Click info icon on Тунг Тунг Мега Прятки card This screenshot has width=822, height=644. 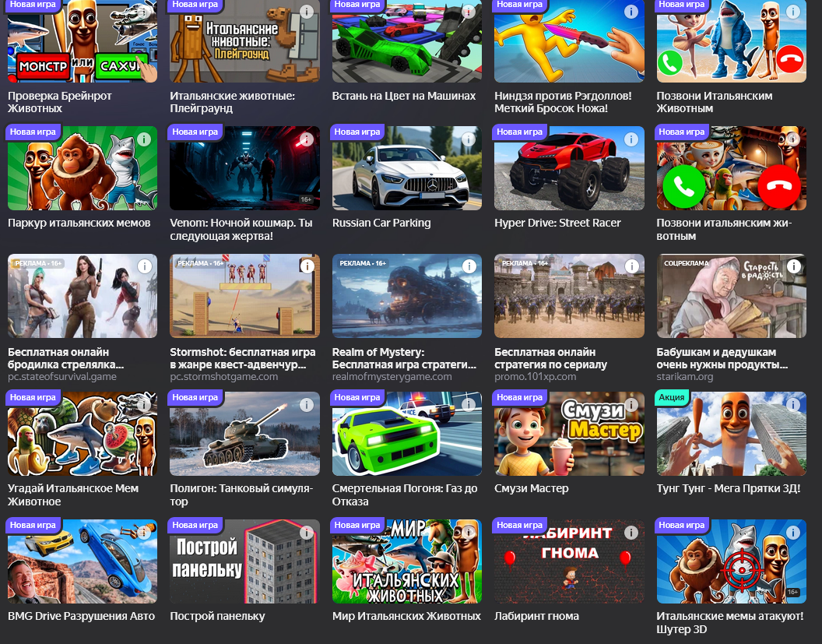tap(794, 404)
